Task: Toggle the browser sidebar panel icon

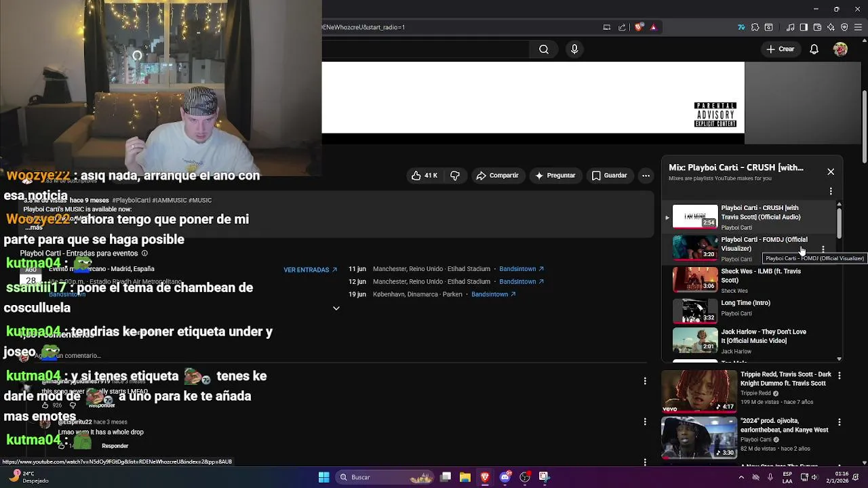Action: pyautogui.click(x=804, y=27)
